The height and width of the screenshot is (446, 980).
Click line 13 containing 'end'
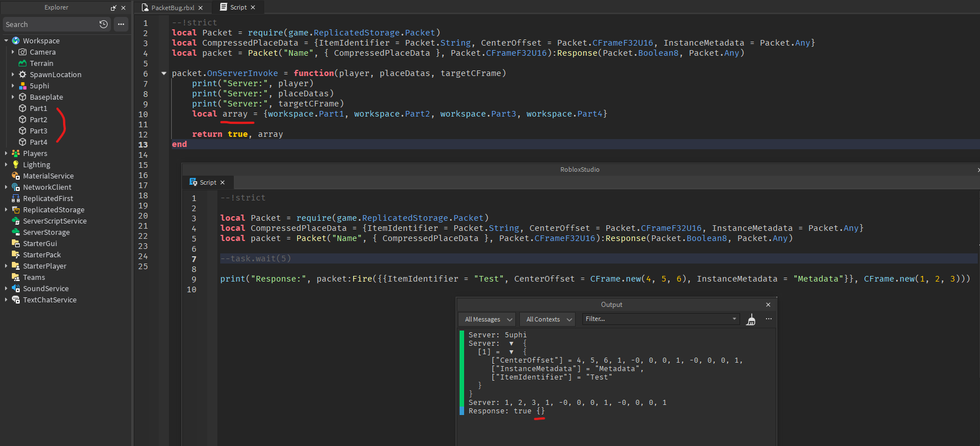tap(574, 144)
